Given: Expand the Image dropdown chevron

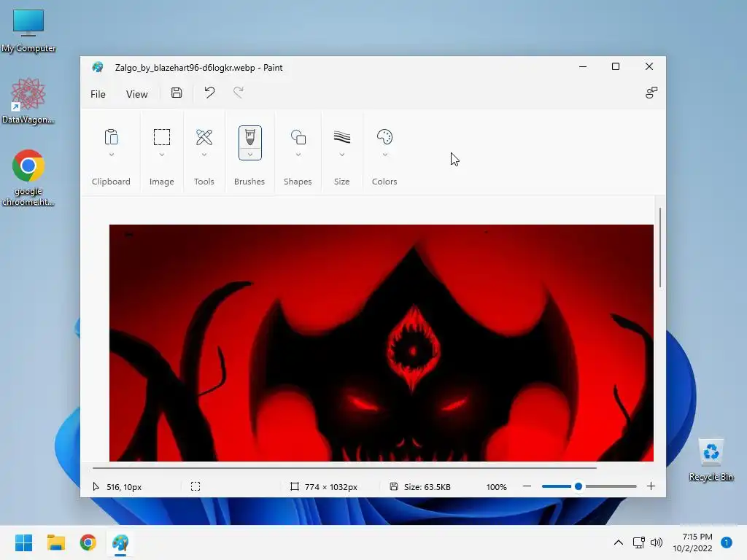Looking at the screenshot, I should (161, 155).
